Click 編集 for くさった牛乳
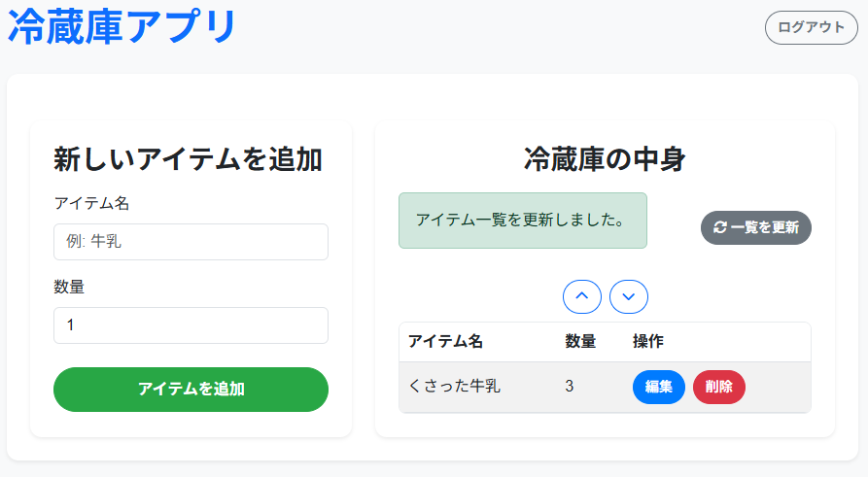The height and width of the screenshot is (477, 868). click(x=659, y=387)
